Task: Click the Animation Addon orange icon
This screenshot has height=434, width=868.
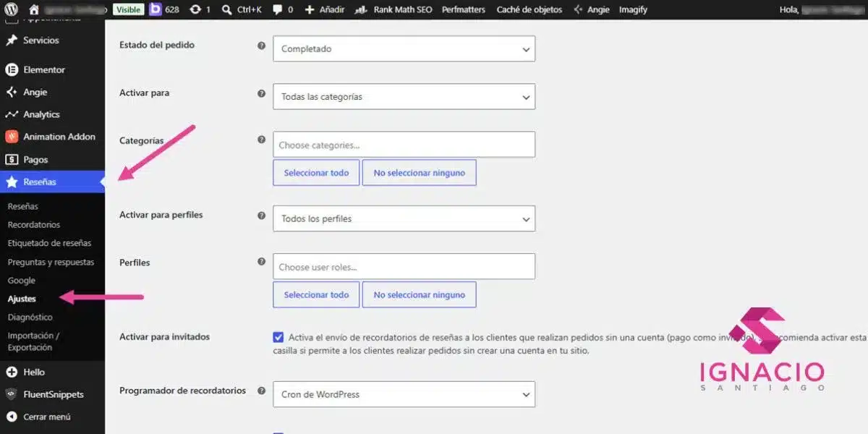Action: pos(12,137)
